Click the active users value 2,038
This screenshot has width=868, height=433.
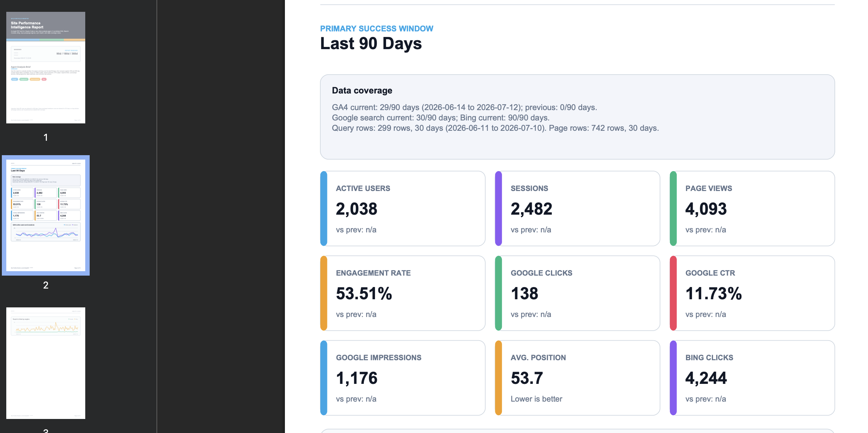click(x=356, y=209)
